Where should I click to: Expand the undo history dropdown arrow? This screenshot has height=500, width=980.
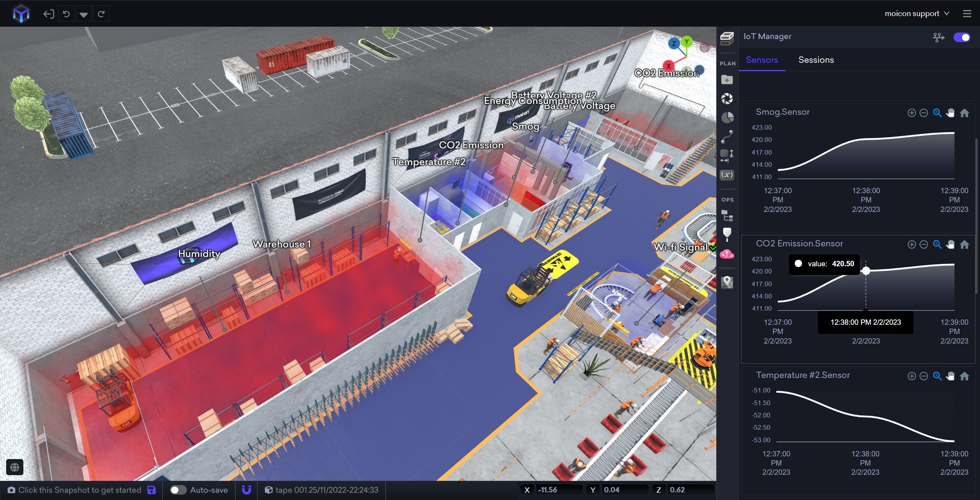point(83,14)
